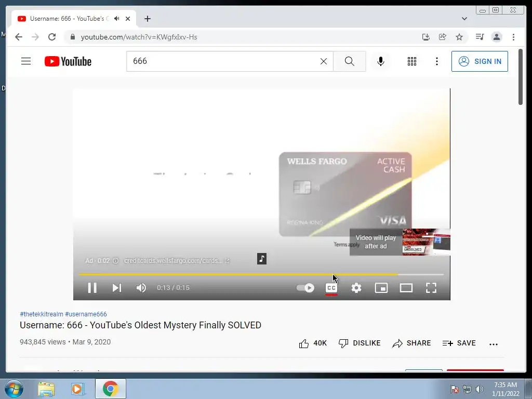Open File Explorer from taskbar
This screenshot has width=532, height=399.
point(46,389)
